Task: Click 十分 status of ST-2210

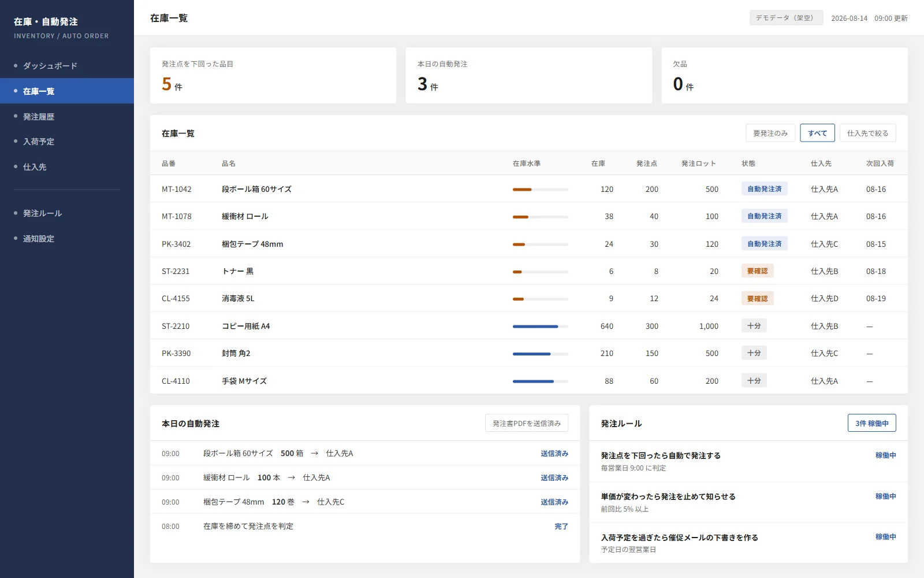Action: click(754, 326)
